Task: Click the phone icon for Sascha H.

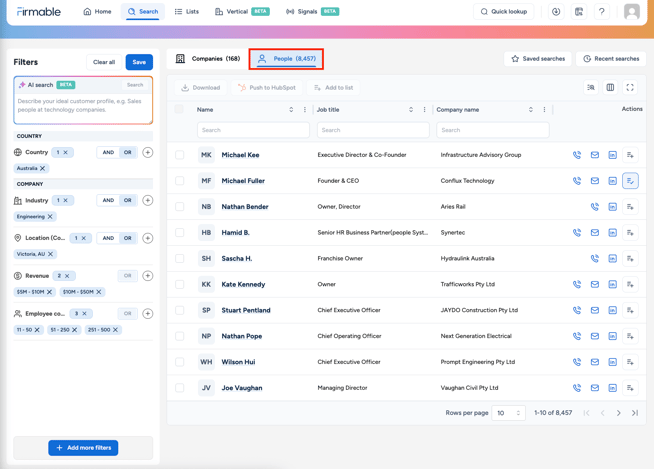Action: (595, 258)
